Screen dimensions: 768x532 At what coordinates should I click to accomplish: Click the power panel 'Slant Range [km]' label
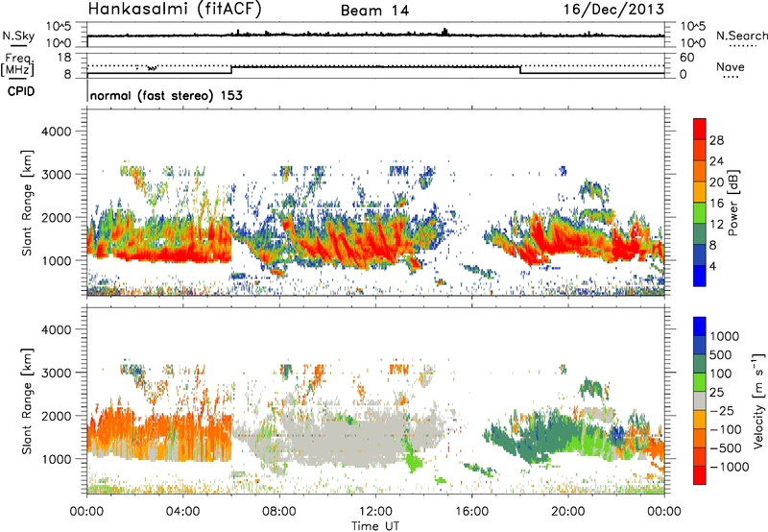[x=27, y=203]
